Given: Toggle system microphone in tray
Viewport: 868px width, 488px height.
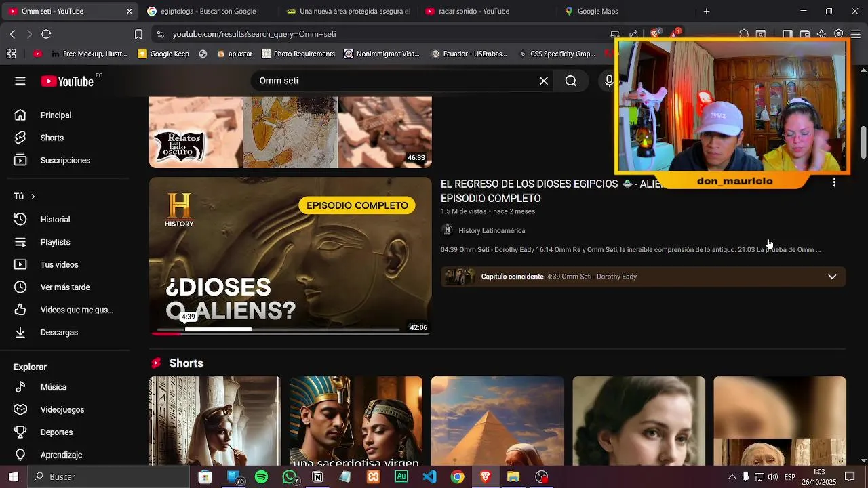Looking at the screenshot, I should pyautogui.click(x=745, y=477).
